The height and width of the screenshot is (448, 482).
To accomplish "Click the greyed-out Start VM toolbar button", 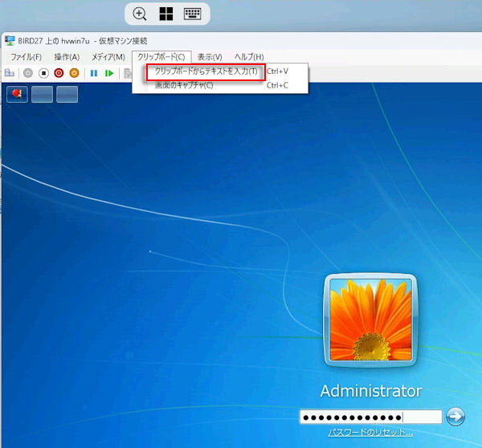I will tap(28, 73).
